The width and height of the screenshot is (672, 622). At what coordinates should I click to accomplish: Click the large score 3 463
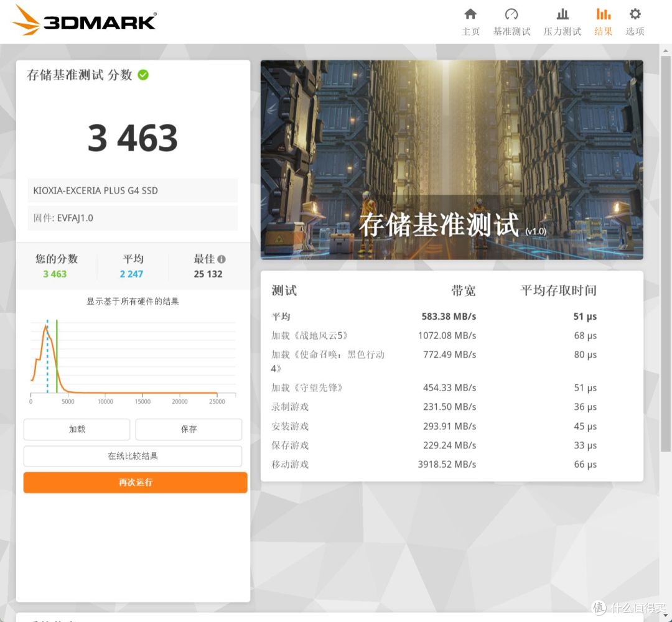(x=133, y=138)
